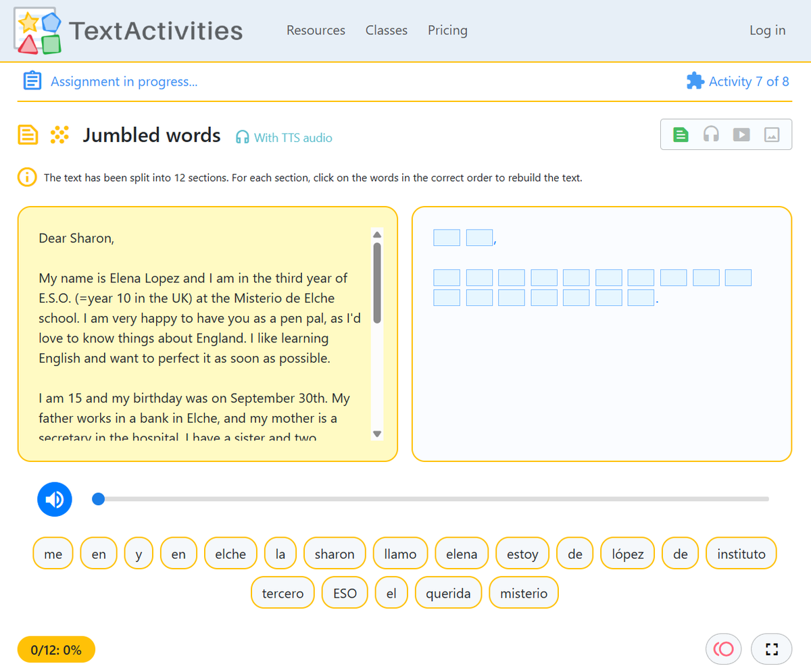Click the scroll down arrow in the text panel
This screenshot has height=672, width=811.
click(377, 434)
